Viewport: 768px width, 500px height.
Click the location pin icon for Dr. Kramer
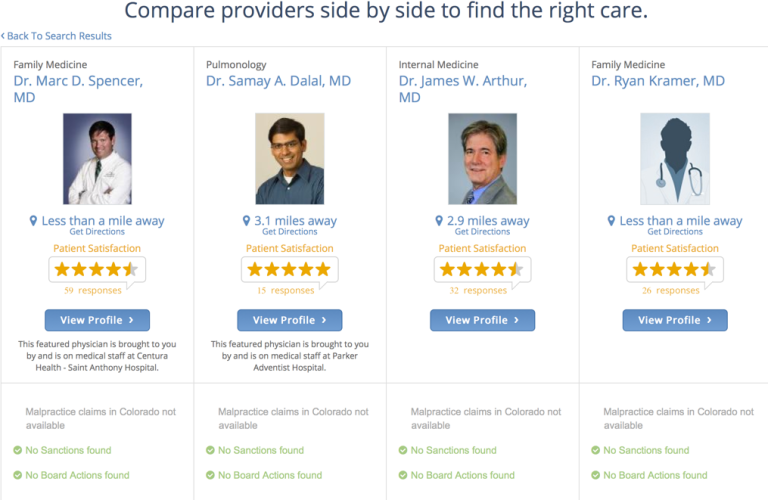[611, 221]
